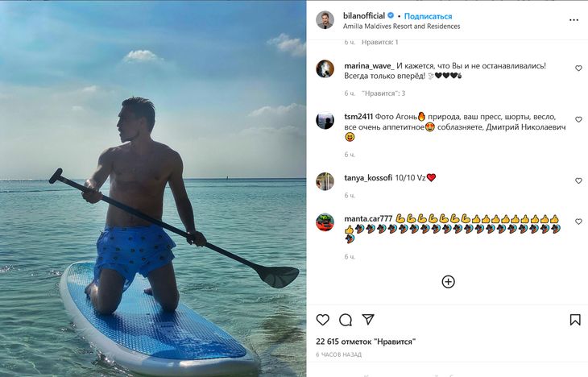588x377 pixels.
Task: Open the comment bubble icon
Action: tap(346, 320)
